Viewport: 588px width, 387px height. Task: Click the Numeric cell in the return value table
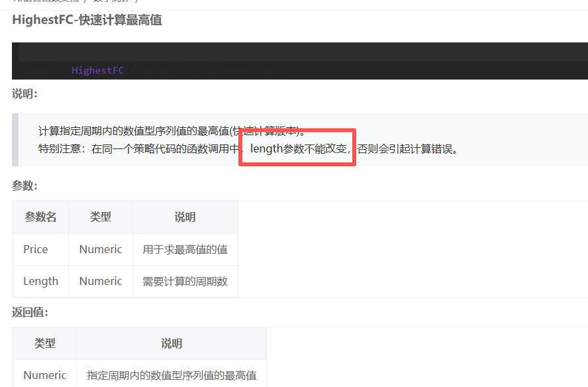click(44, 375)
